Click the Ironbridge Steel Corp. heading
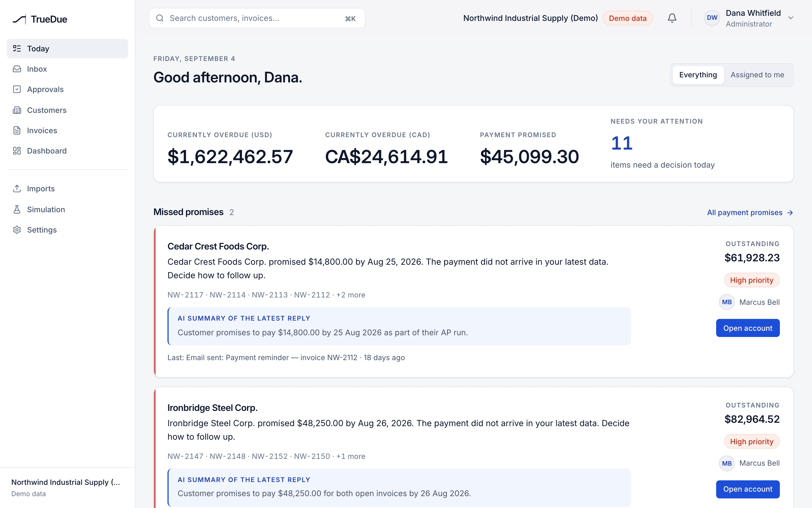 click(x=212, y=408)
